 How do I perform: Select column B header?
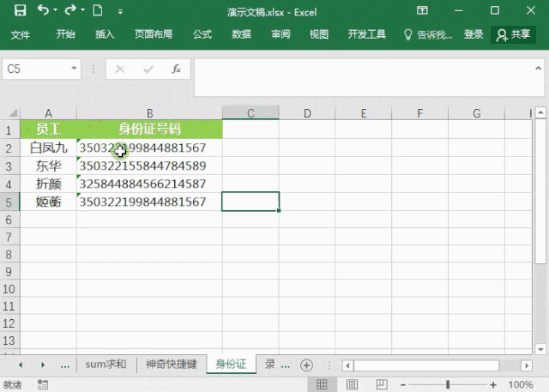click(149, 113)
